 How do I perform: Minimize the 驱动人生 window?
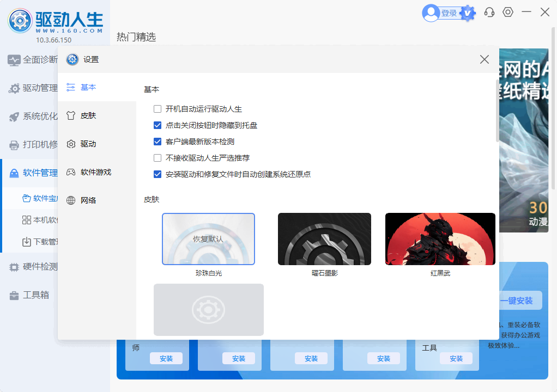[526, 12]
